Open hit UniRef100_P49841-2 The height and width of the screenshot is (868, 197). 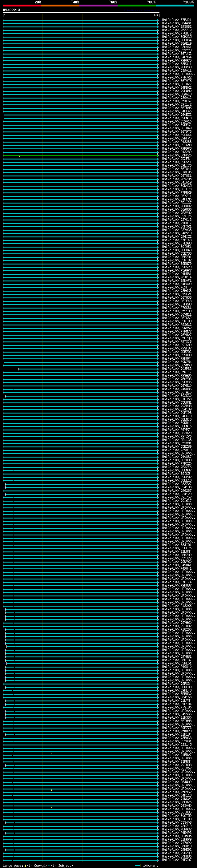179,565
